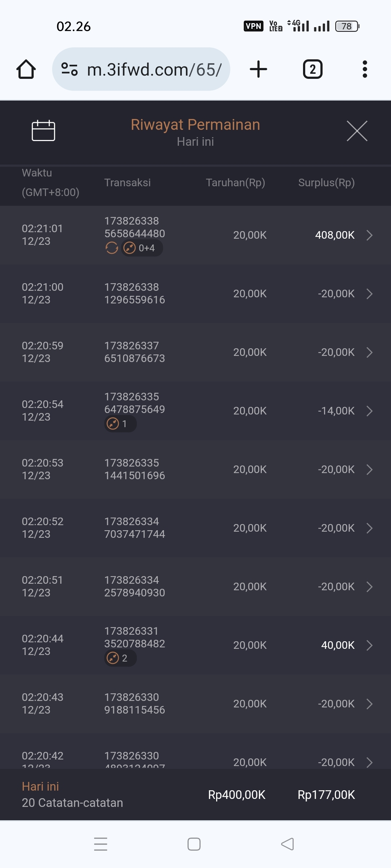Open the calendar date picker

(x=43, y=131)
